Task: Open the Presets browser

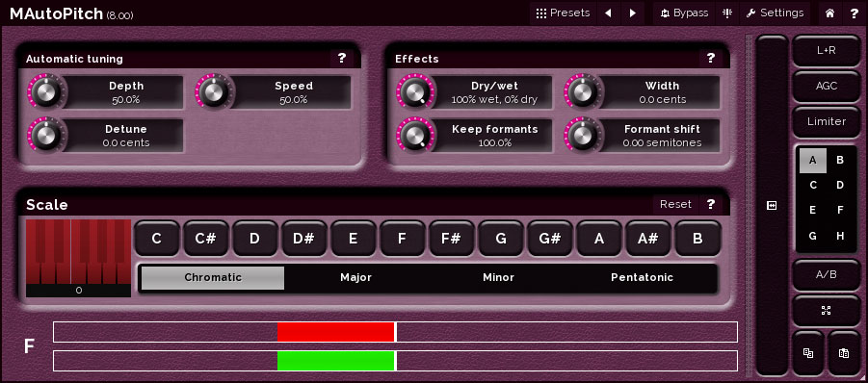Action: point(563,13)
